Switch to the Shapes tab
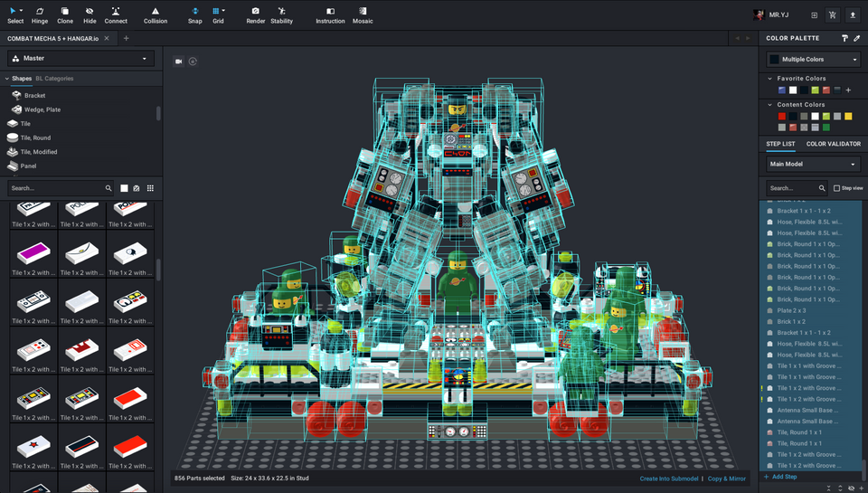The image size is (868, 493). [x=22, y=79]
